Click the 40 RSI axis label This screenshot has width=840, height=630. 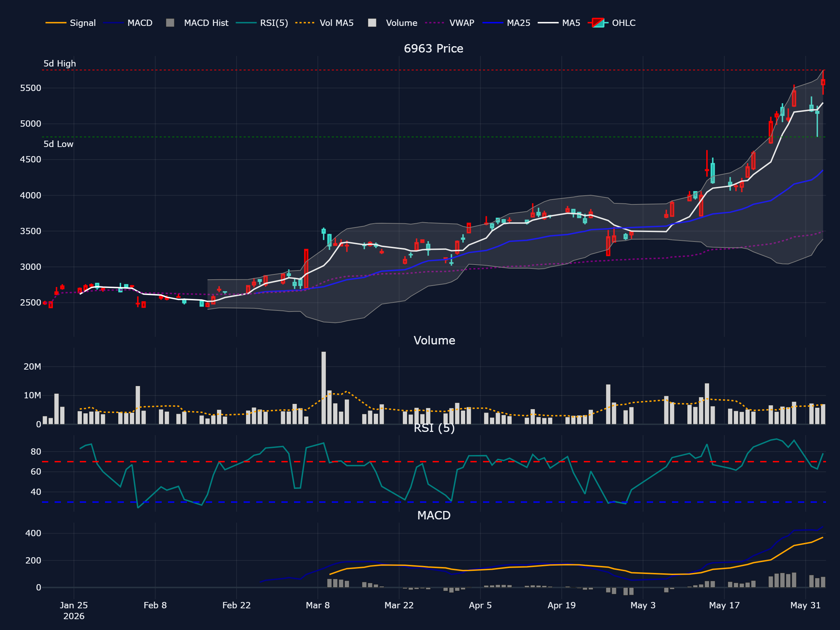point(36,492)
